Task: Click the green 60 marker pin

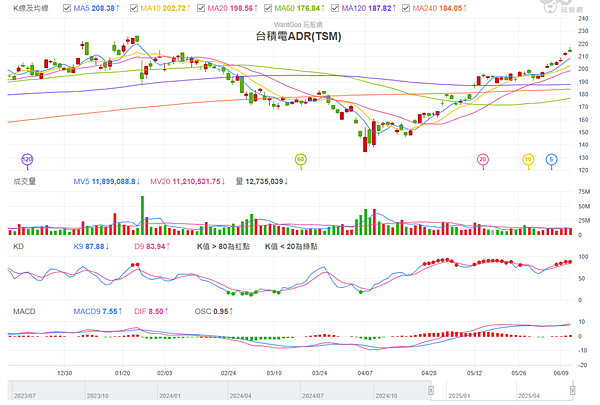Action: pos(301,160)
